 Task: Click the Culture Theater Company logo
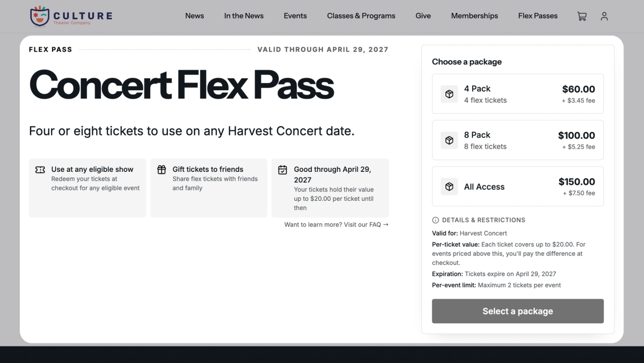(x=71, y=16)
